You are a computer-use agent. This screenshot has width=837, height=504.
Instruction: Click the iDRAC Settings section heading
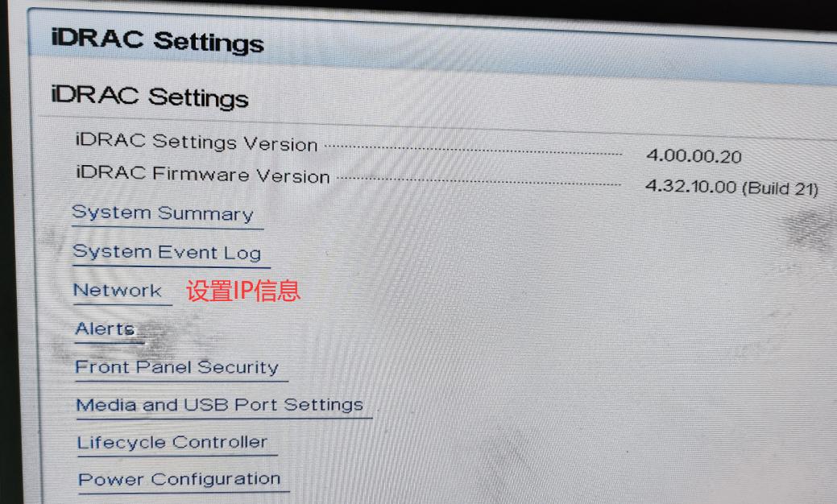pyautogui.click(x=150, y=97)
